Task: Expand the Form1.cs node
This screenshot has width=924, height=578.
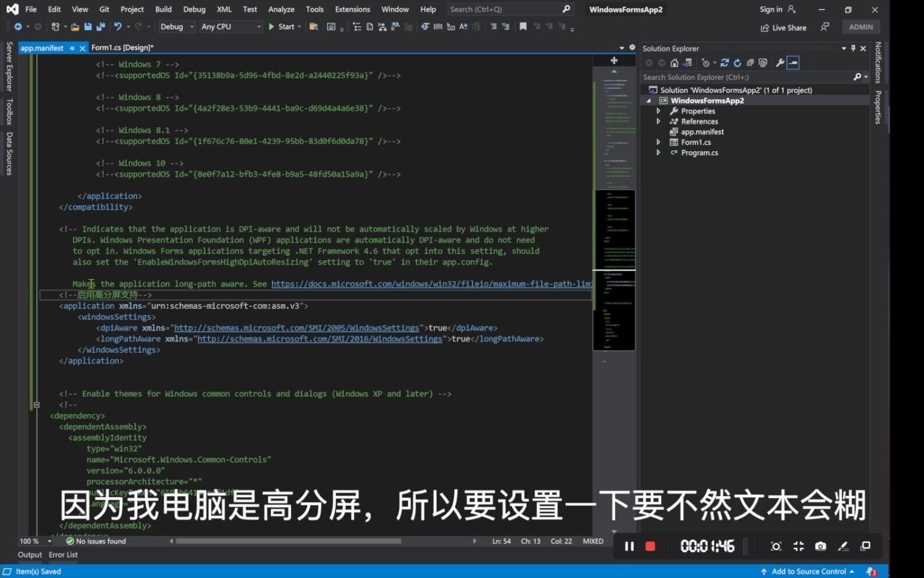Action: tap(658, 142)
